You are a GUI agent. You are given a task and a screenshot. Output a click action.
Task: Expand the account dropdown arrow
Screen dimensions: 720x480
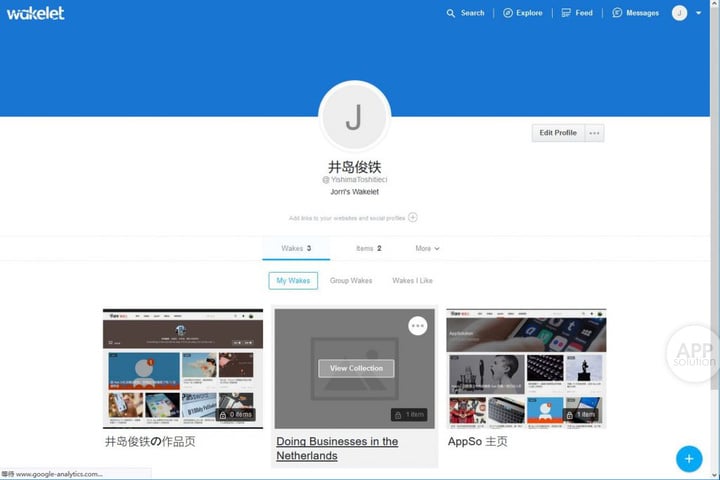coord(698,13)
